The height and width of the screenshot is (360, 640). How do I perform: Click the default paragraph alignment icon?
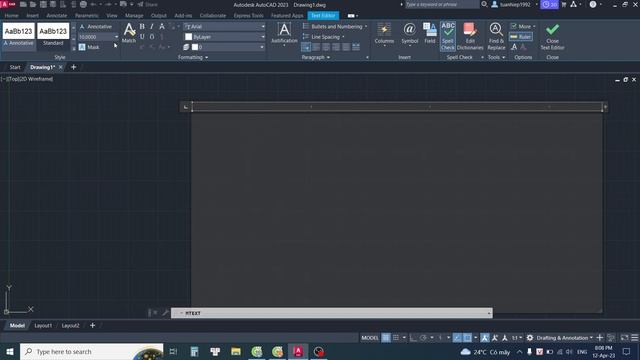(x=306, y=47)
